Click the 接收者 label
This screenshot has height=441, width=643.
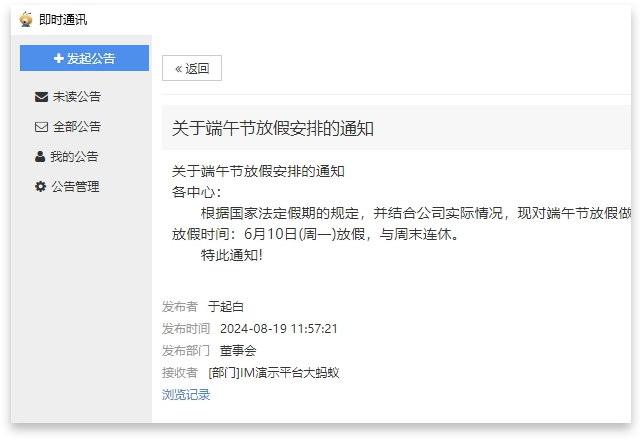pyautogui.click(x=180, y=372)
